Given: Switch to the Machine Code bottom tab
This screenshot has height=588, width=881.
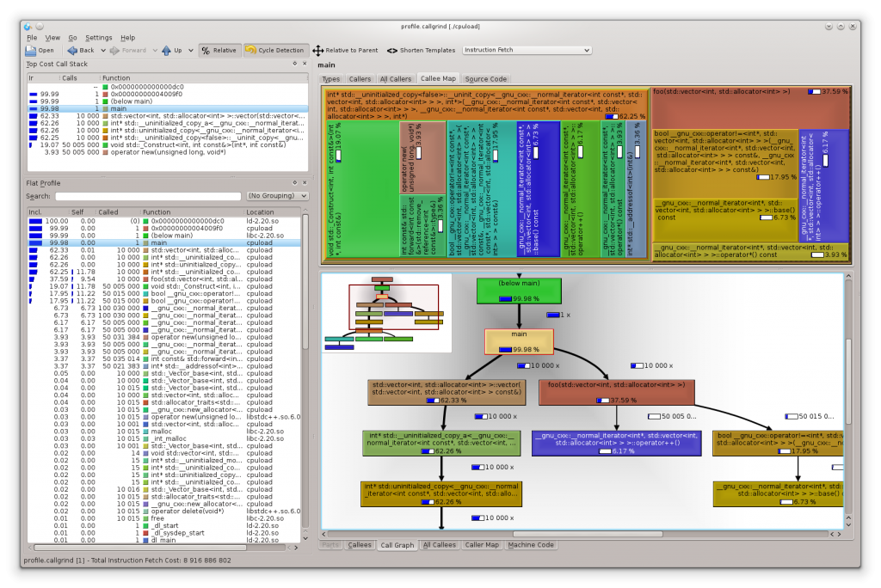Looking at the screenshot, I should [531, 545].
